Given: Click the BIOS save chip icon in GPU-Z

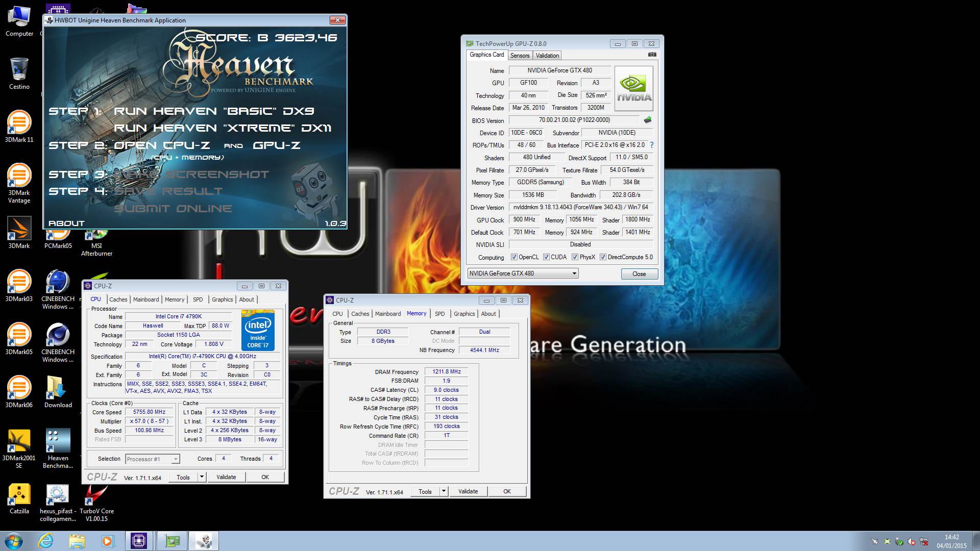Looking at the screenshot, I should [x=648, y=120].
